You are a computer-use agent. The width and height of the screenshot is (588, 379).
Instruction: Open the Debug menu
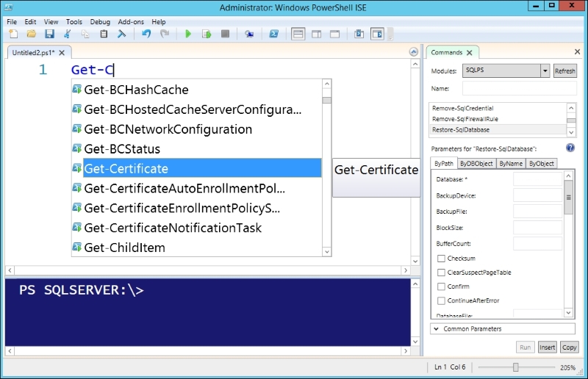pos(100,22)
